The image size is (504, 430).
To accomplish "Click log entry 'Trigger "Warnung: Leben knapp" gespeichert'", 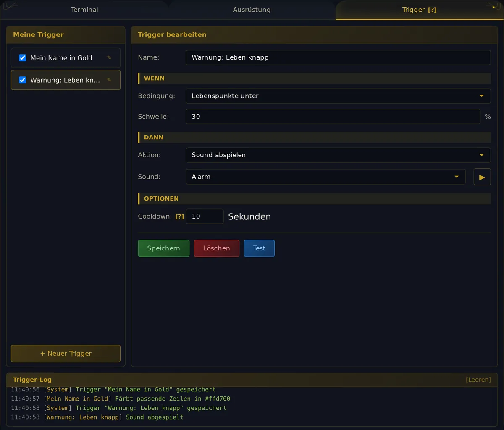I will pos(151,408).
